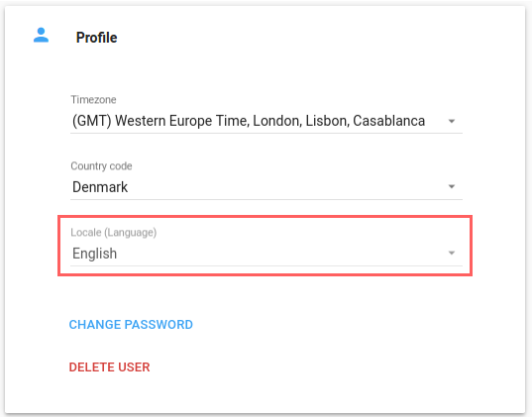Image resolution: width=532 pixels, height=417 pixels.
Task: Click the Timezone field label
Action: [93, 100]
